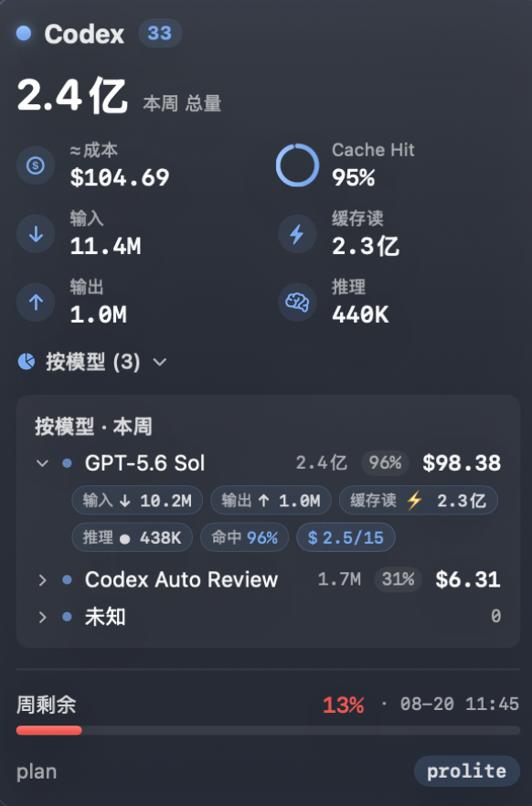This screenshot has width=532, height=806.
Task: Click the blue dot beside Codex Auto Review
Action: click(x=67, y=579)
